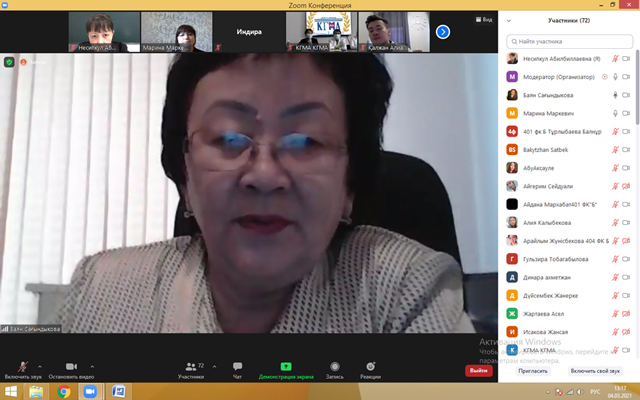Open the Чат chat icon

pos(237,370)
